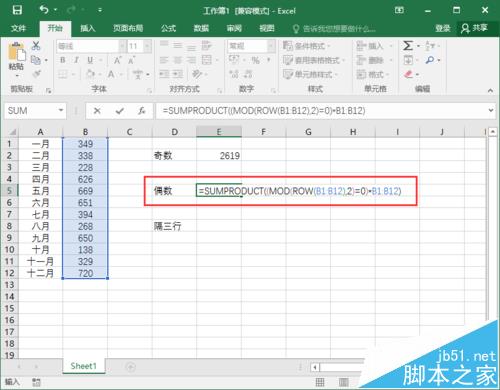
Task: Click the Ribbon Display Options icon
Action: 399,10
